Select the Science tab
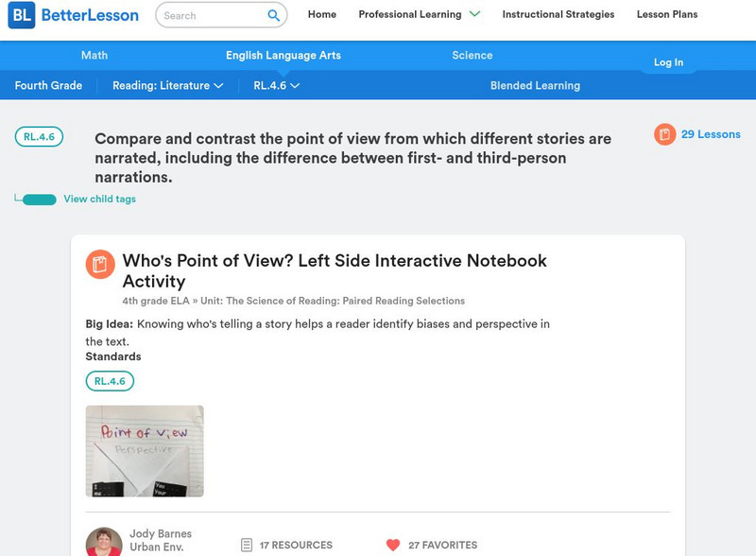 (472, 56)
